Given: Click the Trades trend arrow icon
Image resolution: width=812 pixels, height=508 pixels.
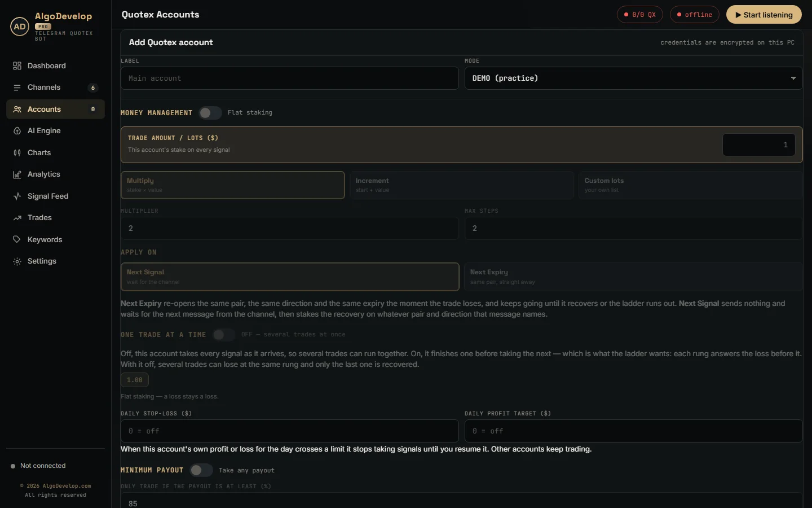Looking at the screenshot, I should pos(17,218).
